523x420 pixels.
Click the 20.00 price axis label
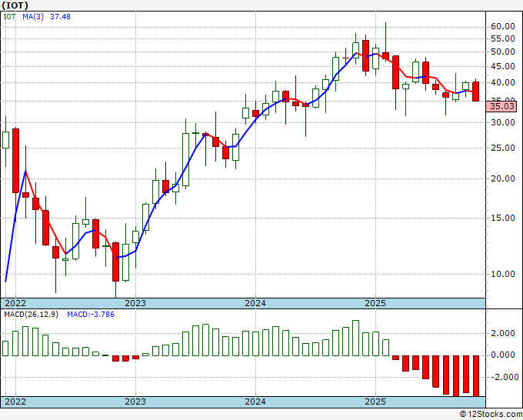click(x=503, y=178)
